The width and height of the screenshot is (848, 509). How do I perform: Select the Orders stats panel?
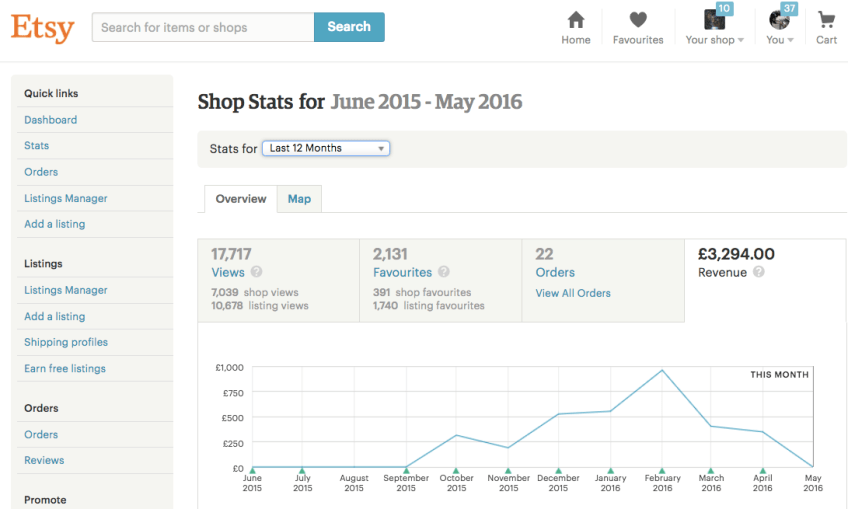[603, 280]
